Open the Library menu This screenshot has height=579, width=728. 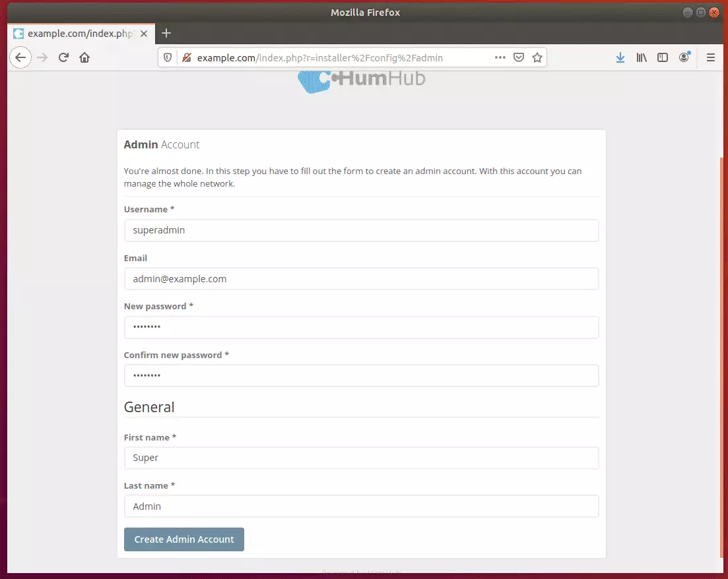642,57
